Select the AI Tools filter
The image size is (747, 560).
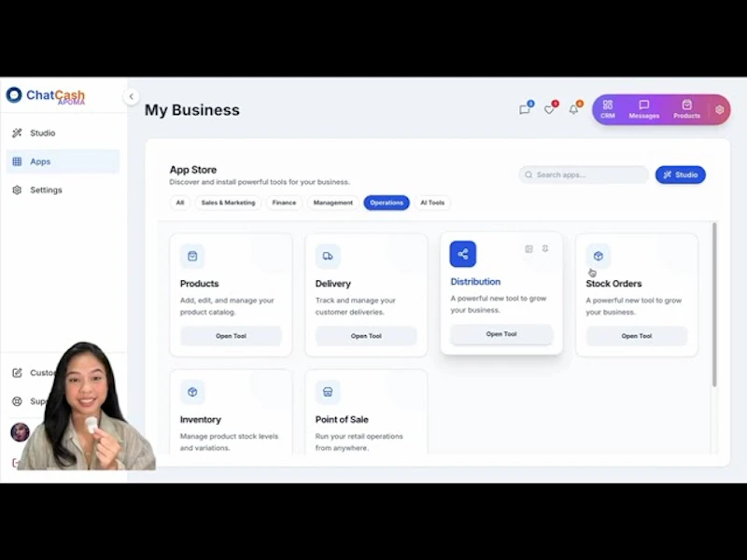[432, 203]
